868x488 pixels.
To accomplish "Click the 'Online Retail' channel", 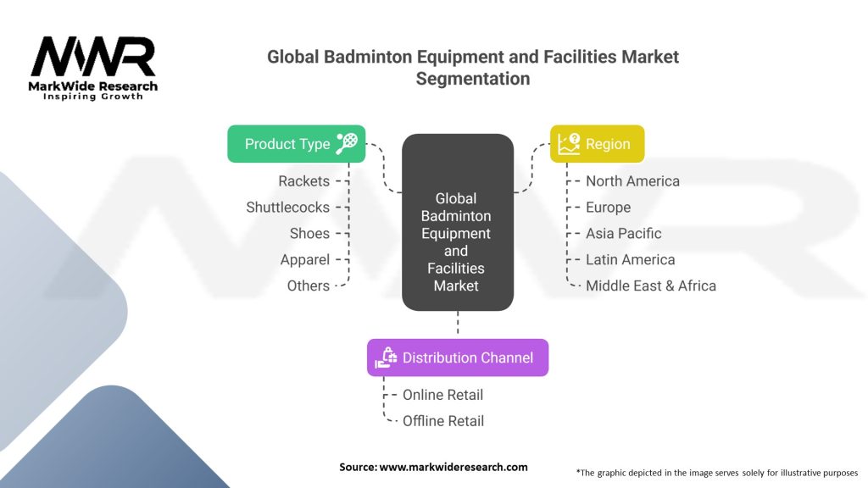I will tap(442, 395).
